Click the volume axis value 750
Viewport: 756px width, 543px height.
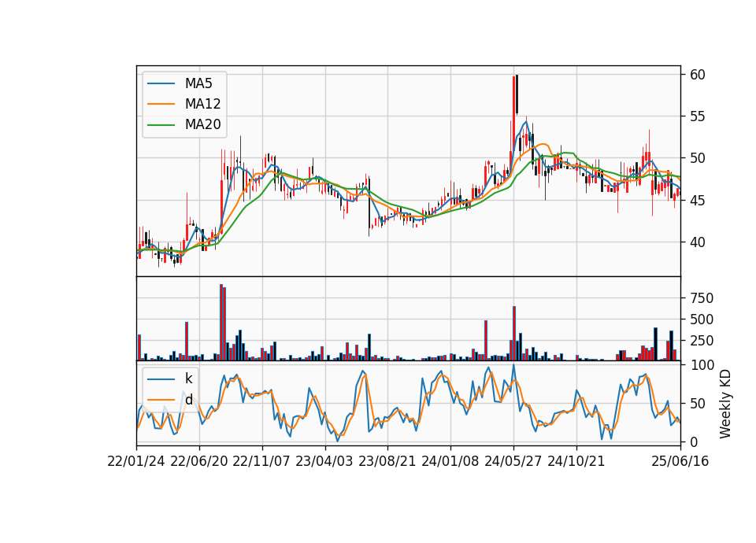tap(702, 298)
